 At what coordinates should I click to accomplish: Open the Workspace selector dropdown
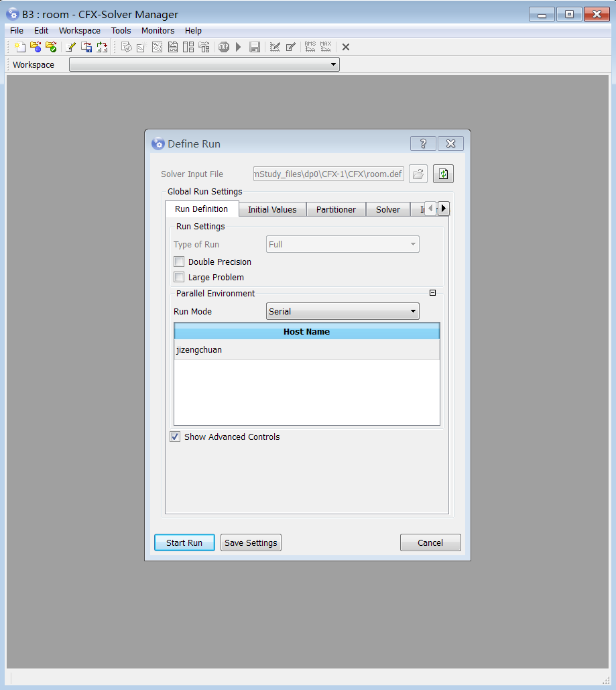pyautogui.click(x=204, y=64)
